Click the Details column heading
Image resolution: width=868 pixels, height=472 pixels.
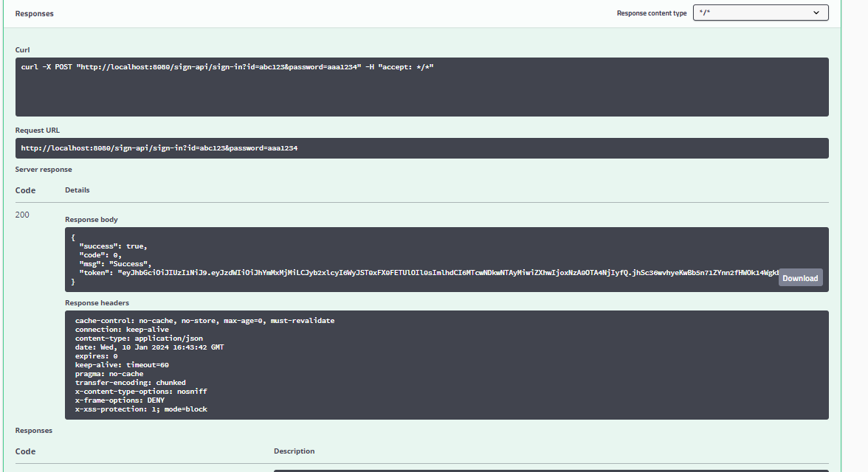tap(77, 190)
